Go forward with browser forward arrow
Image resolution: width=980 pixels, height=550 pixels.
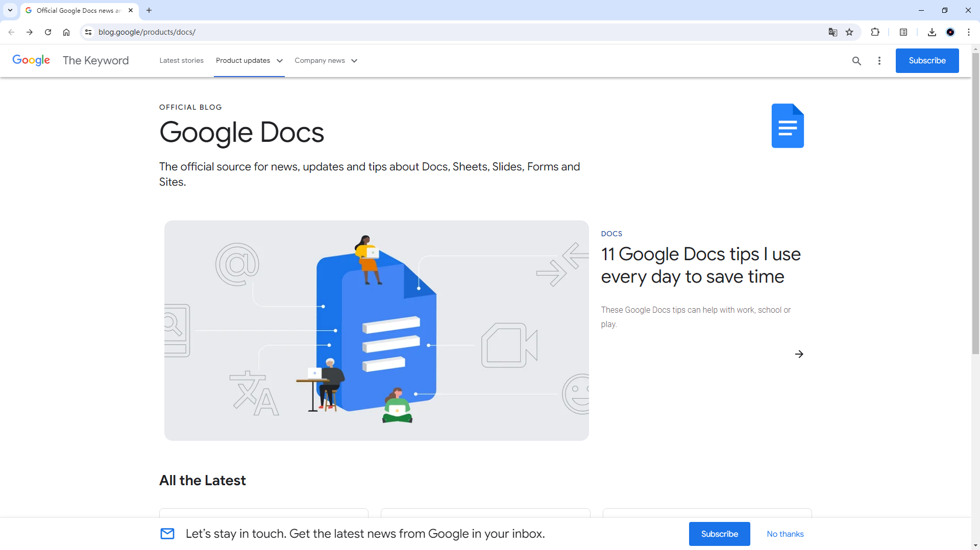coord(30,32)
